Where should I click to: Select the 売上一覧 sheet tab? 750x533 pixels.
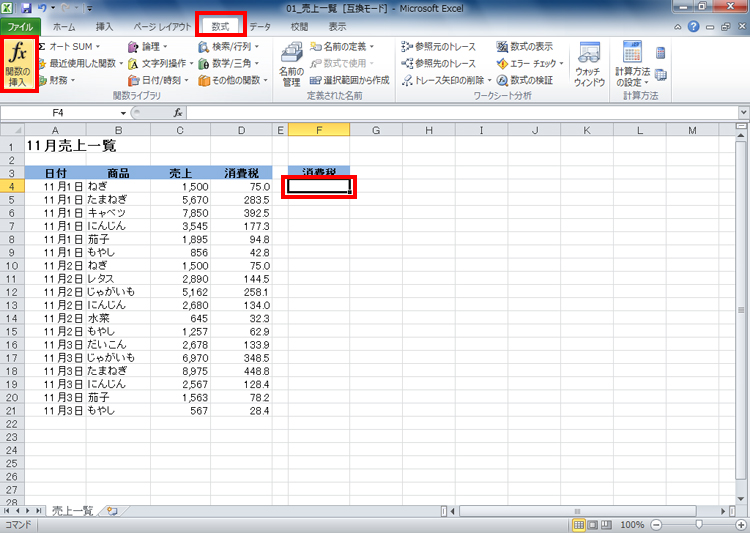pos(72,511)
